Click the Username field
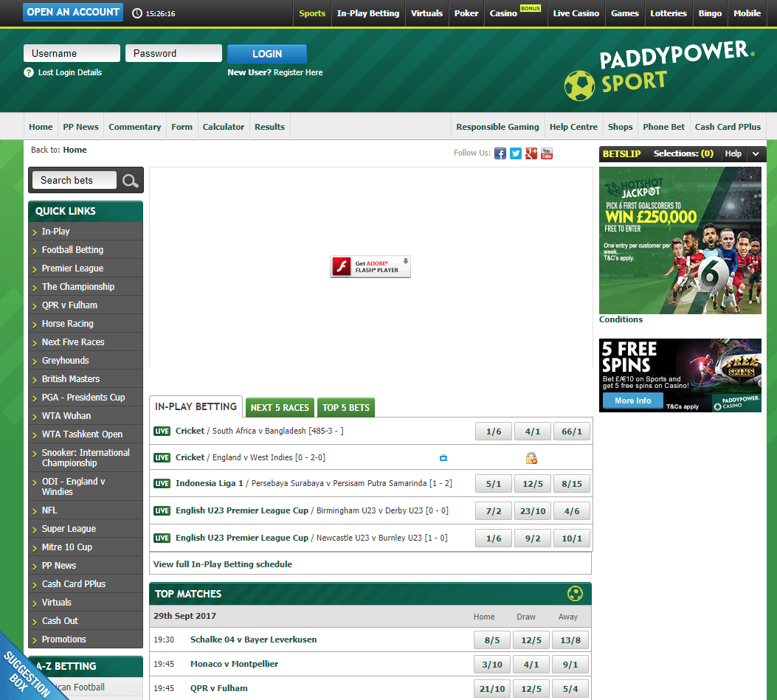 (72, 53)
